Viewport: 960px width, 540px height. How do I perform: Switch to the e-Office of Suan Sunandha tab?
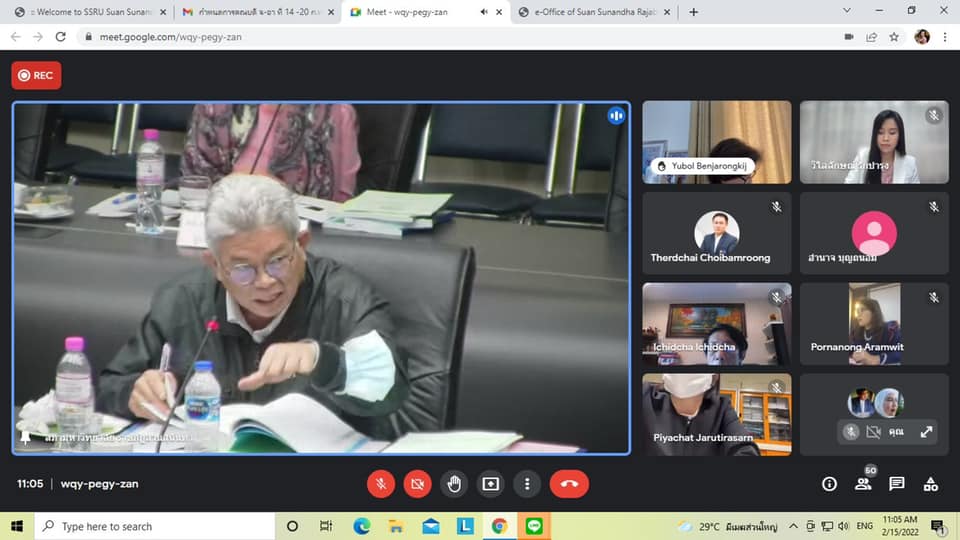(590, 12)
